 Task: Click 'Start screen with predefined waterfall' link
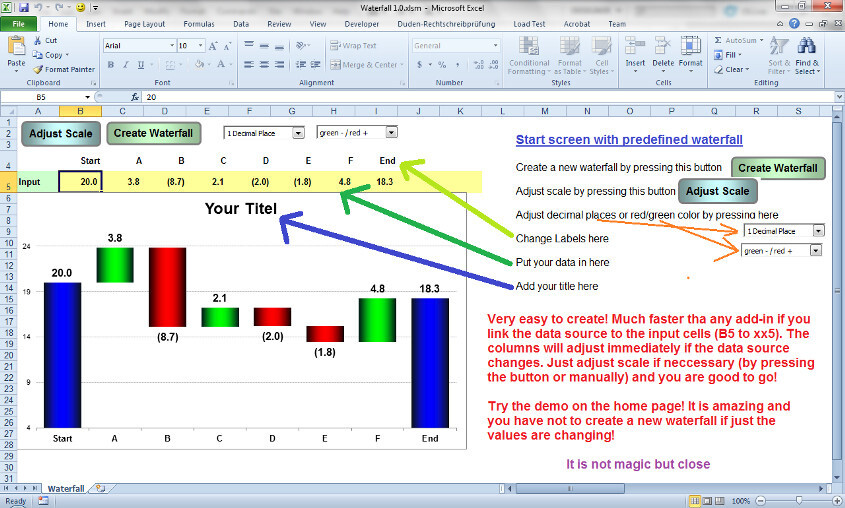click(x=629, y=140)
